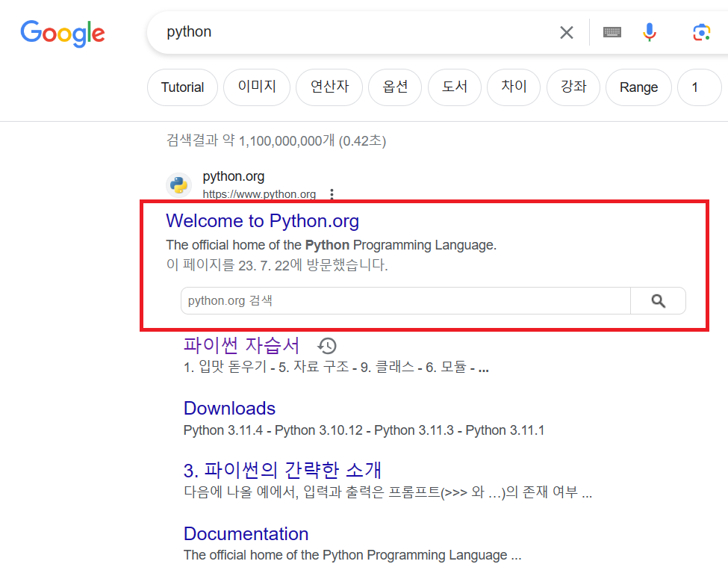The height and width of the screenshot is (570, 728).
Task: Click the Google logo
Action: click(63, 33)
